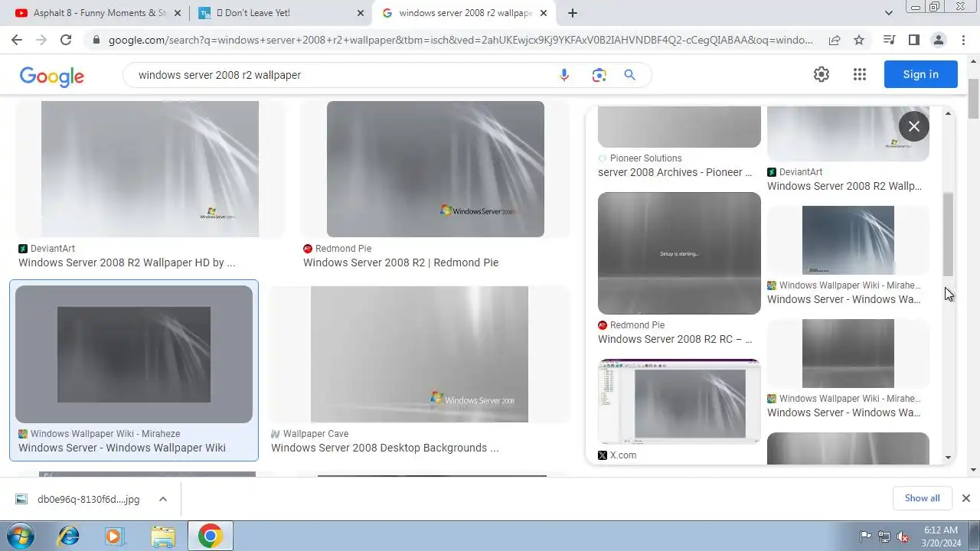Select the DeviantArt wallpaper thumbnail
980x551 pixels.
click(150, 169)
